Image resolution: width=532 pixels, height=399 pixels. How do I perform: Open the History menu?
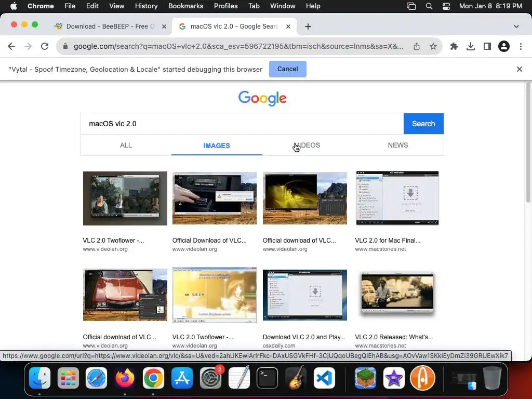[x=146, y=6]
